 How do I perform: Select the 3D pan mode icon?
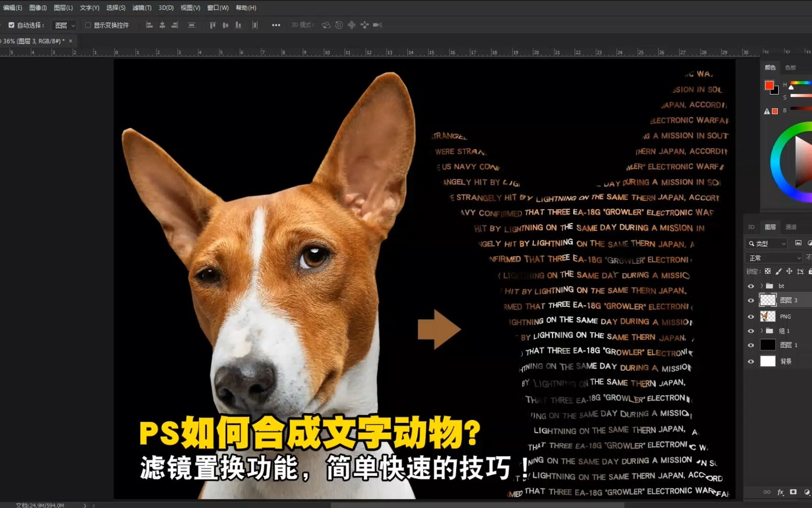[351, 25]
